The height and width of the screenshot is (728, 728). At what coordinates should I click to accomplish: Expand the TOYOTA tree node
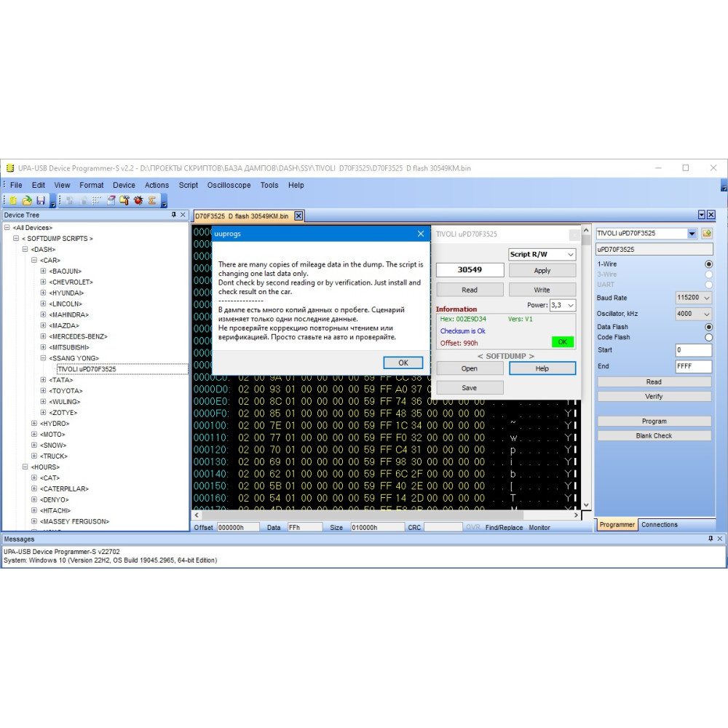[43, 390]
